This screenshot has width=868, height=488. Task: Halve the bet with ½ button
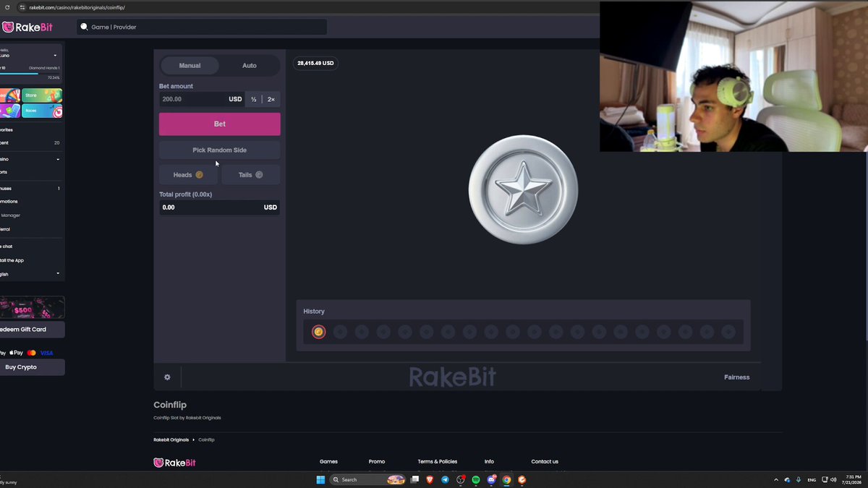tap(254, 99)
